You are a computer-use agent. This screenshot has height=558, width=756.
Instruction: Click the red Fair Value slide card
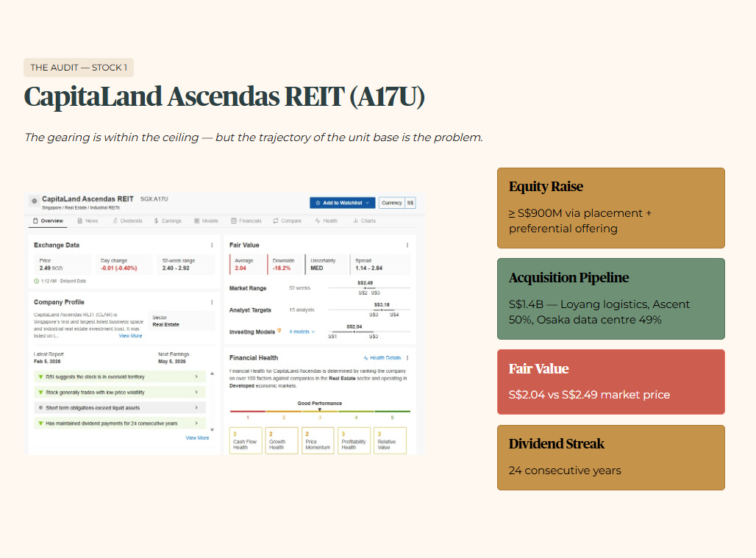(x=611, y=382)
